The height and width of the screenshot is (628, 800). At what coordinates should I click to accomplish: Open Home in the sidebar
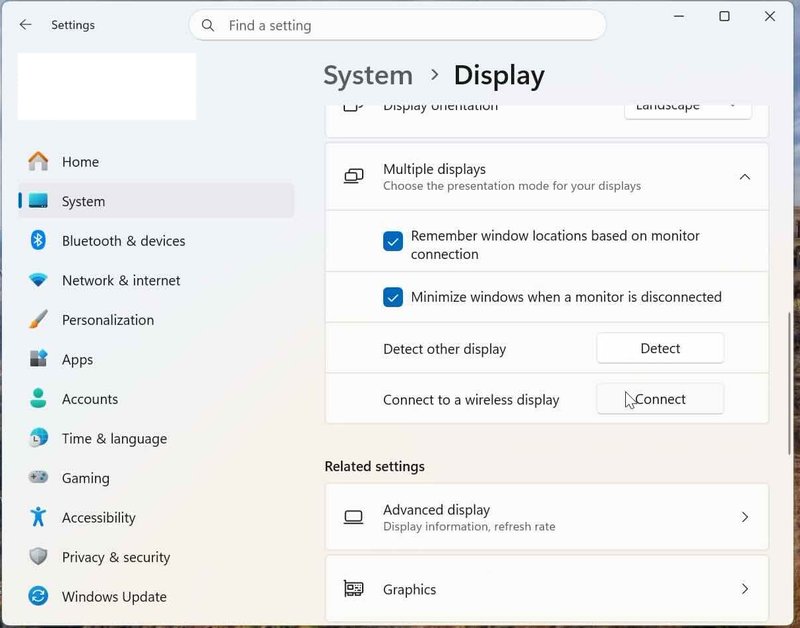point(156,161)
